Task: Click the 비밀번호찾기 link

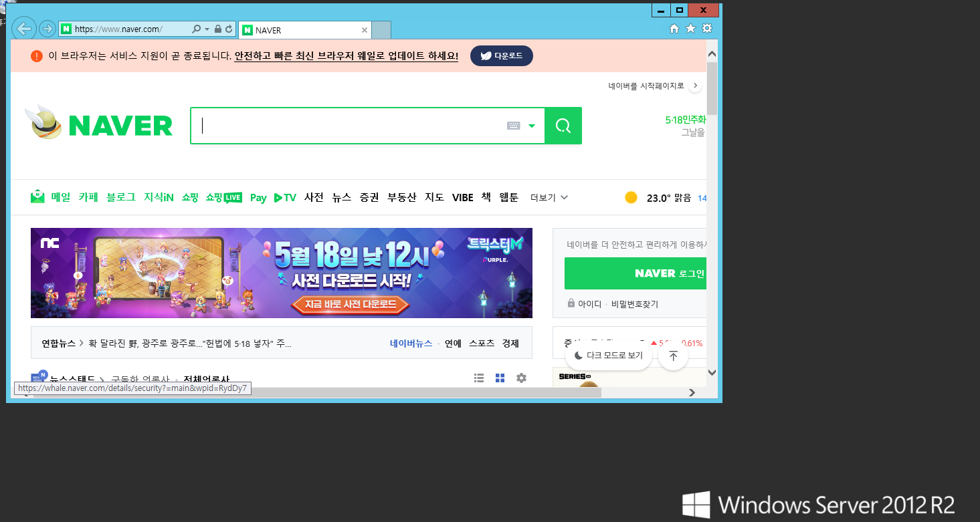Action: (x=635, y=304)
